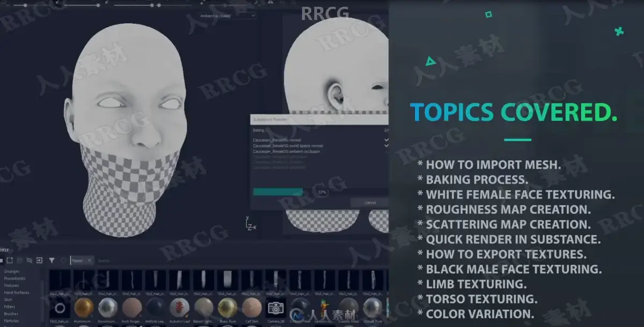
Task: Click the 'TORSO TEXTURING.' line
Action: 477,299
